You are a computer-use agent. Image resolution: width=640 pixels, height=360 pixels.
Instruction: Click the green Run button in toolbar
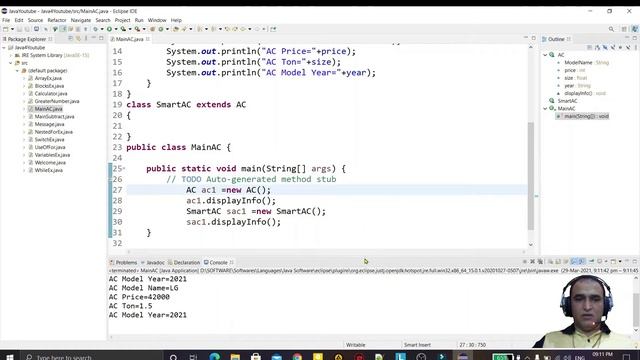click(109, 29)
